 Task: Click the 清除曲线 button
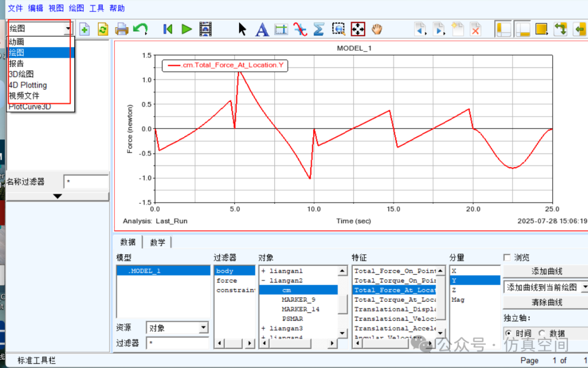click(x=547, y=302)
